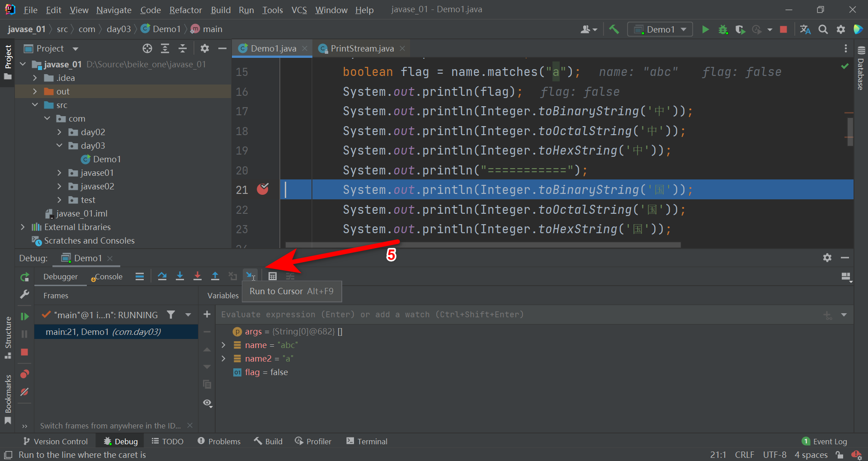This screenshot has height=461, width=868.
Task: Click the Step Over debugger icon
Action: (162, 276)
